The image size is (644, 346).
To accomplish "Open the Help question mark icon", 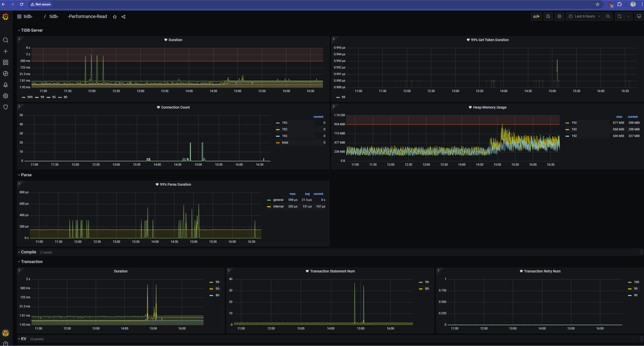I will [x=5, y=344].
